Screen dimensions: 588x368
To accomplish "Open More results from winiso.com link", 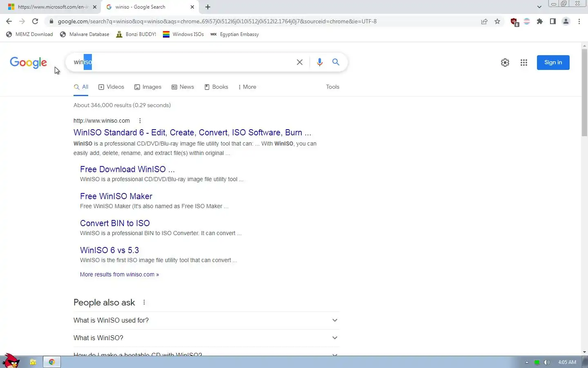I will [119, 274].
